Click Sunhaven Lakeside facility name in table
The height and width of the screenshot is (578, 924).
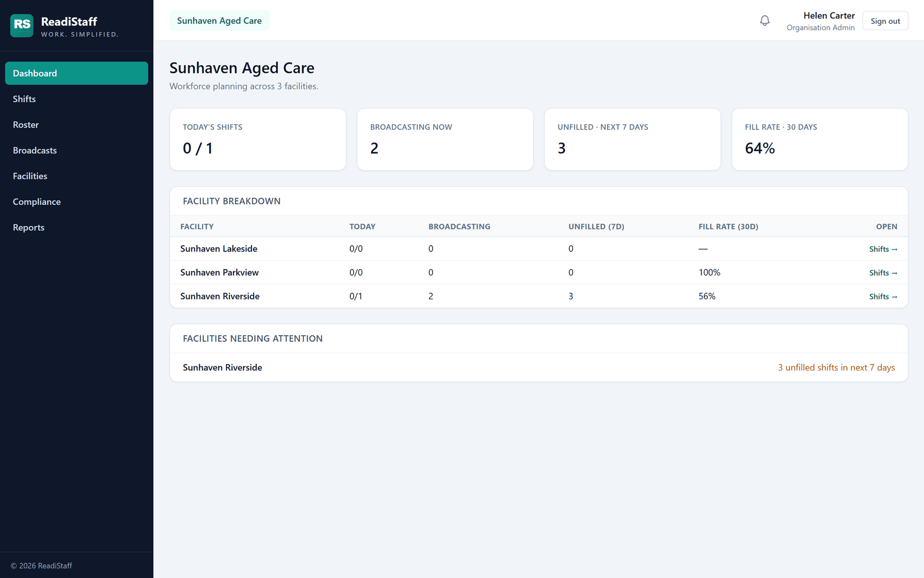pos(219,249)
